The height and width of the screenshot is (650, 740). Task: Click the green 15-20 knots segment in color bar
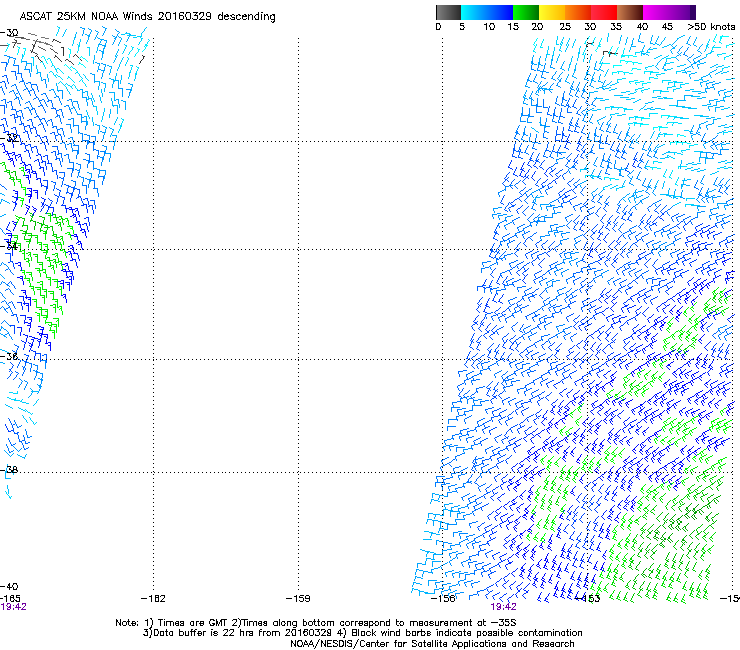coord(526,12)
